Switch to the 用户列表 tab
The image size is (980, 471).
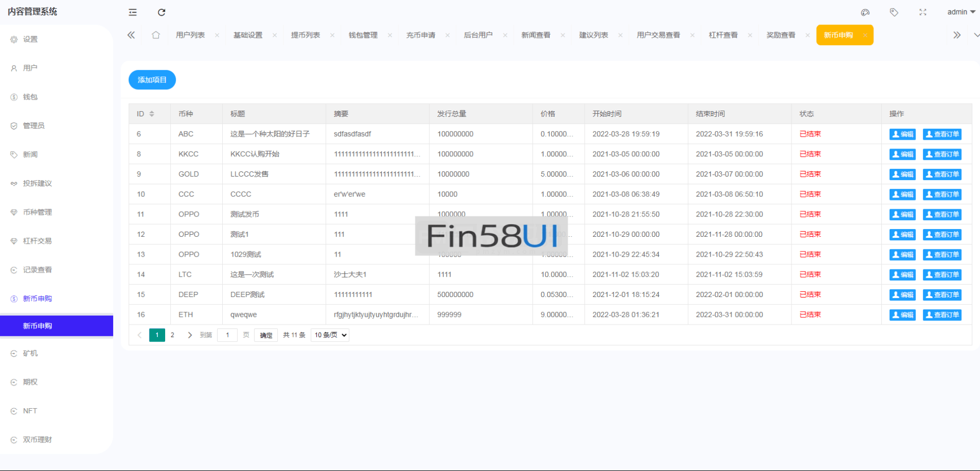[x=190, y=35]
